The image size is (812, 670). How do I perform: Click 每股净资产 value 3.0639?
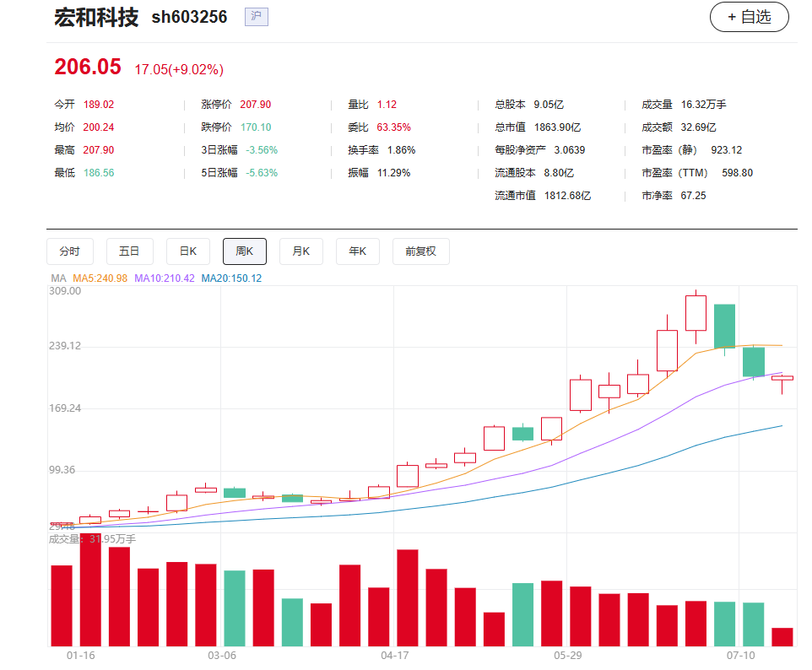(x=570, y=150)
